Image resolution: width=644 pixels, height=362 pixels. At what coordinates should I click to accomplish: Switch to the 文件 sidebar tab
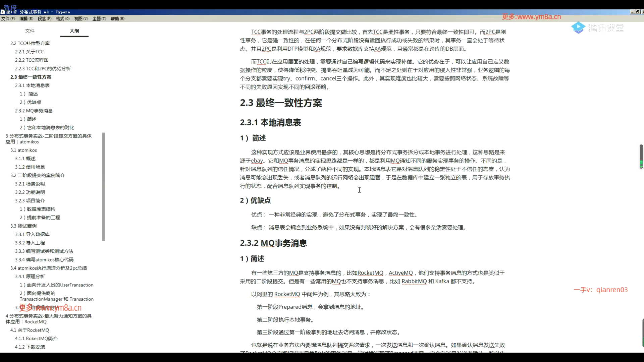[30, 31]
